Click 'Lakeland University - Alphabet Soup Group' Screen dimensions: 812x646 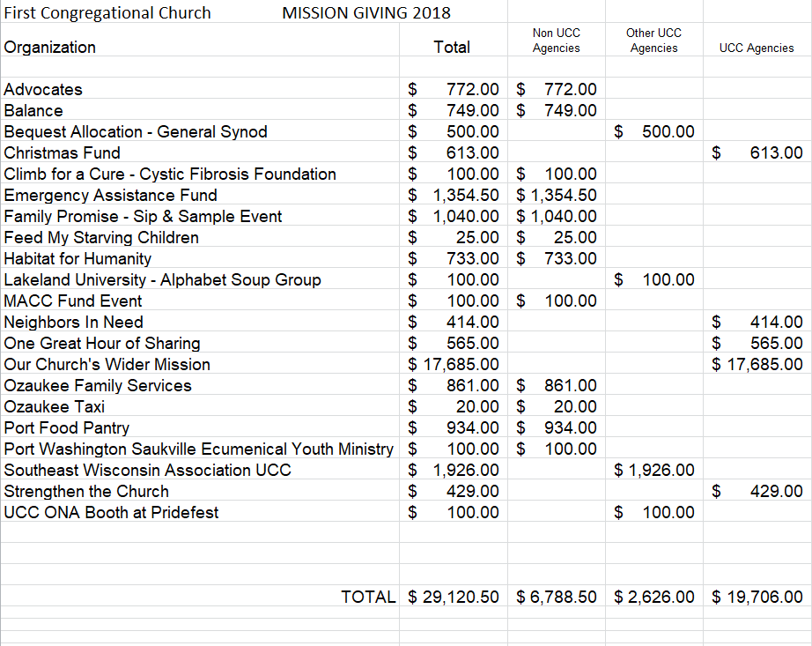click(x=162, y=279)
